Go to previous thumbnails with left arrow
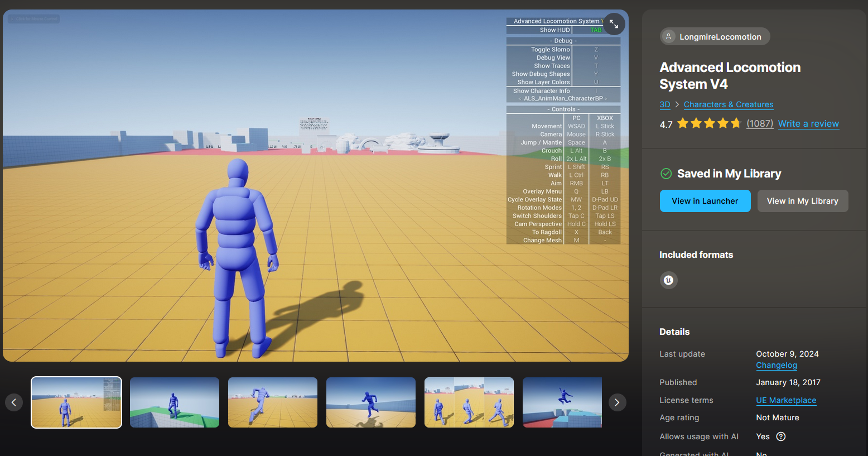Viewport: 868px width, 456px height. pyautogui.click(x=14, y=402)
